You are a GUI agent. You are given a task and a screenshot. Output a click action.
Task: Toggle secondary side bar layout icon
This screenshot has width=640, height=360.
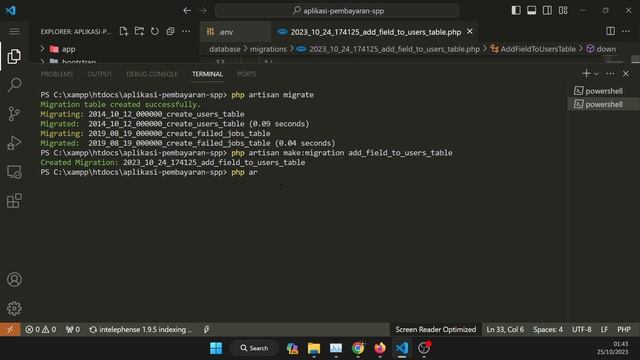click(547, 10)
